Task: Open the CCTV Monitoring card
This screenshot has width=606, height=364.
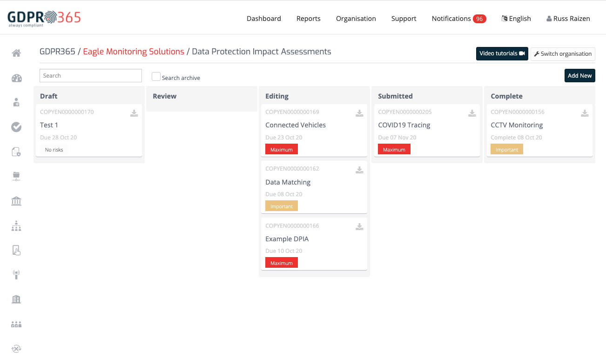Action: pyautogui.click(x=539, y=131)
